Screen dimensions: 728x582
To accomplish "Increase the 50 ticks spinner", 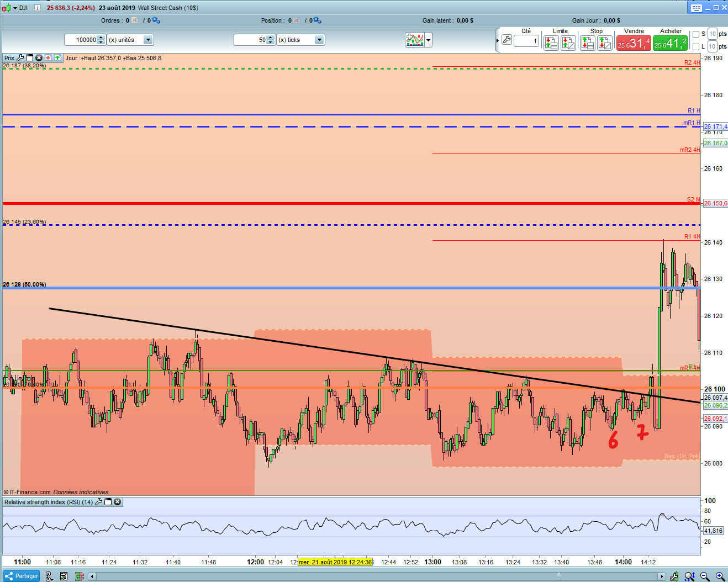I will (271, 38).
